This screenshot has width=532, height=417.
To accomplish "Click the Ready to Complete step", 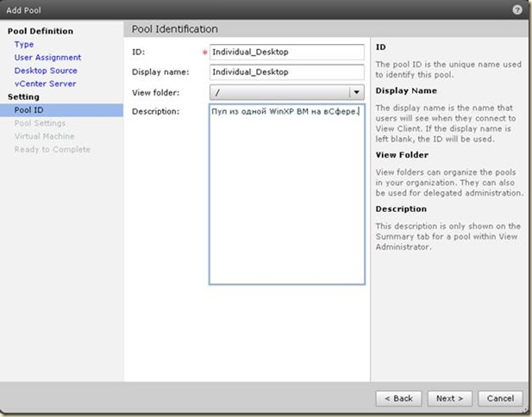I will point(53,150).
